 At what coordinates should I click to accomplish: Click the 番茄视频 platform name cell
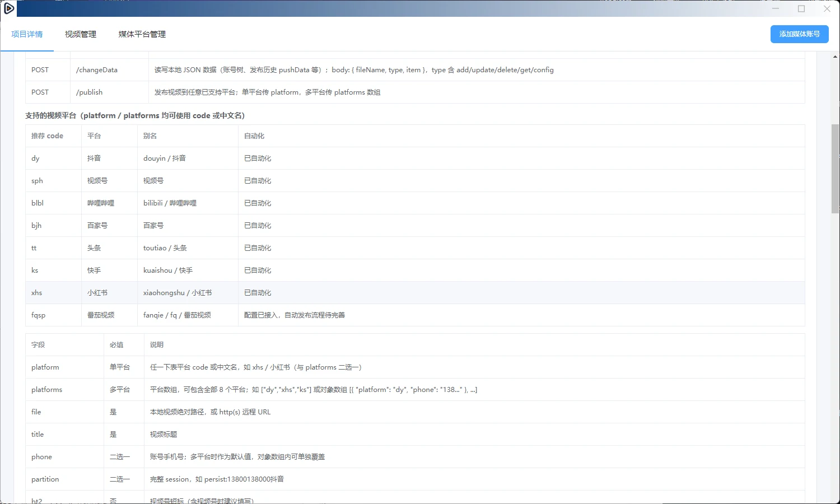[110, 315]
